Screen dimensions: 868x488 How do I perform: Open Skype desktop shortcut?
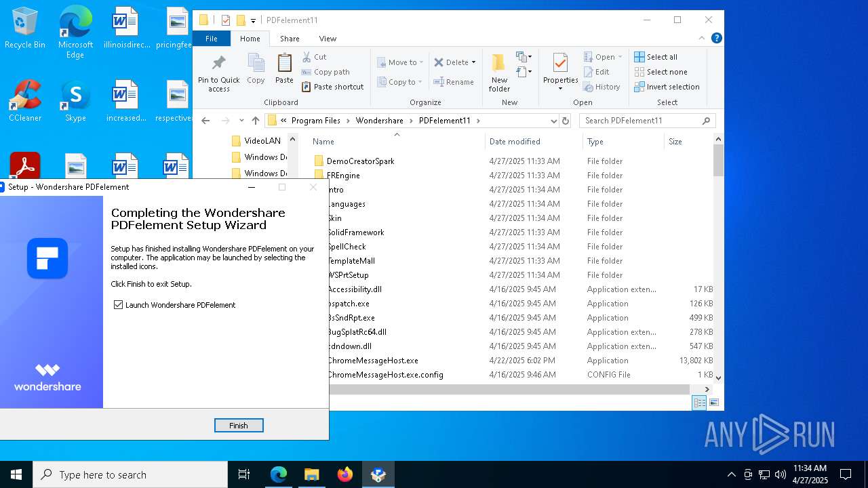[75, 101]
